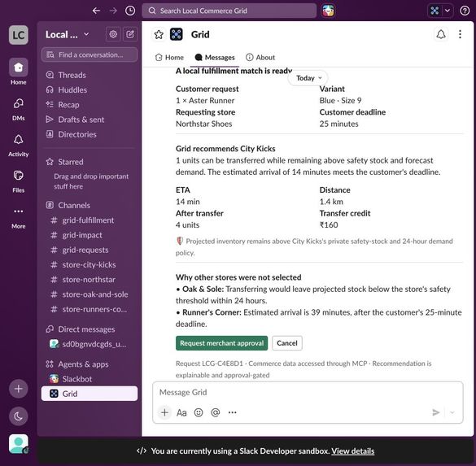This screenshot has width=476, height=466.
Task: Open Activity in the left rail
Action: (19, 146)
